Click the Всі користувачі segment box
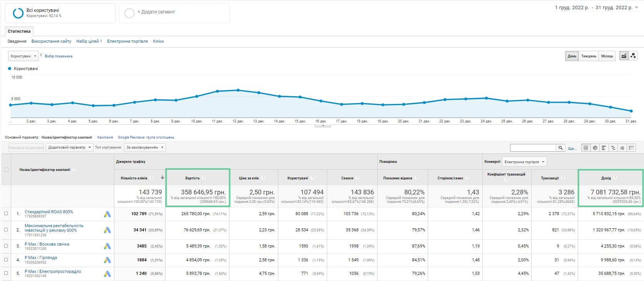Image resolution: width=644 pixels, height=281 pixels. pyautogui.click(x=60, y=13)
